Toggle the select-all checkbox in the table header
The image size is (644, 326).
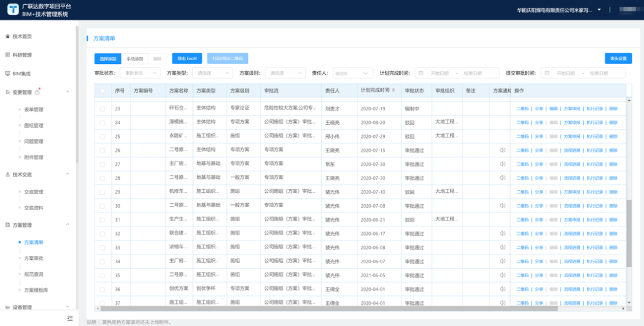click(103, 91)
